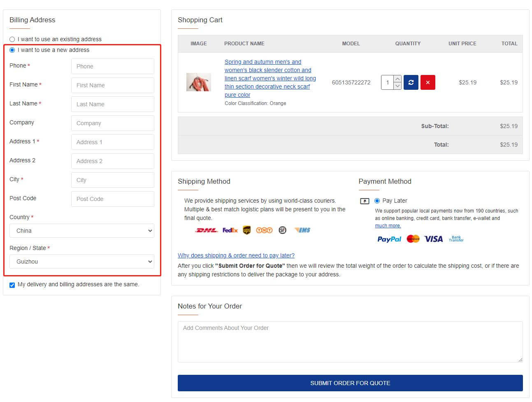532x402 pixels.
Task: Click the TOTAL column header
Action: click(509, 43)
